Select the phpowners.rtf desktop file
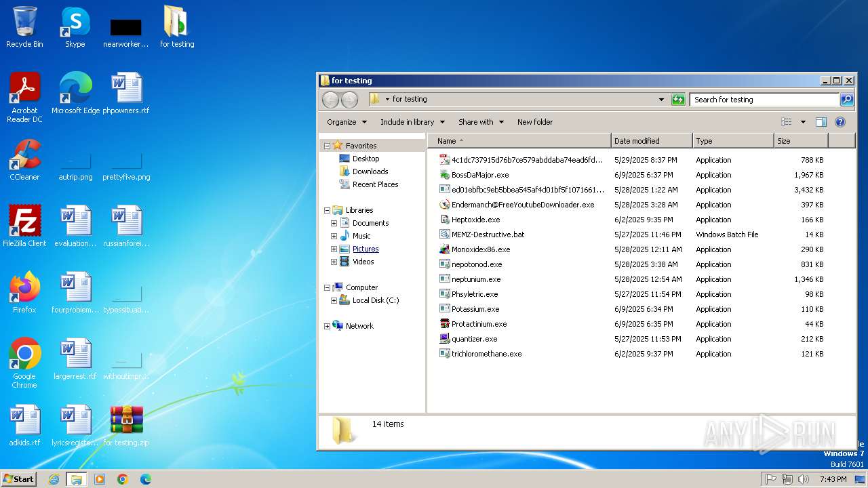This screenshot has width=868, height=488. (126, 94)
